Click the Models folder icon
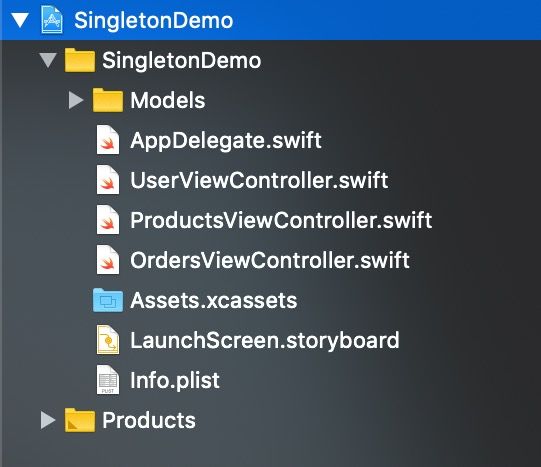Image resolution: width=541 pixels, height=467 pixels. click(x=108, y=100)
